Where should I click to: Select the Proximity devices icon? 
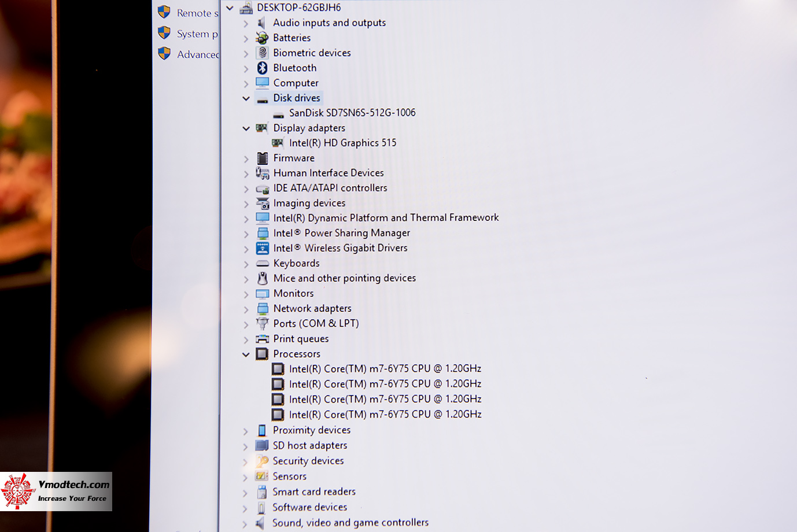[262, 430]
